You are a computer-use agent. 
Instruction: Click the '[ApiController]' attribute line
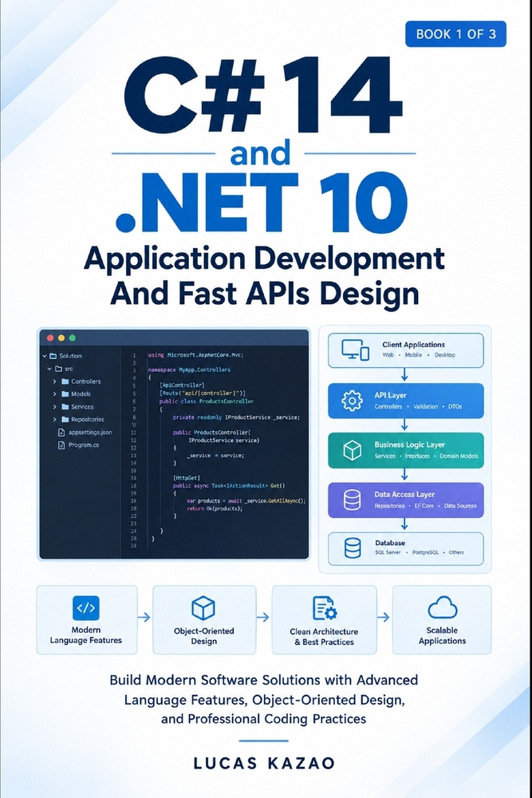click(182, 385)
